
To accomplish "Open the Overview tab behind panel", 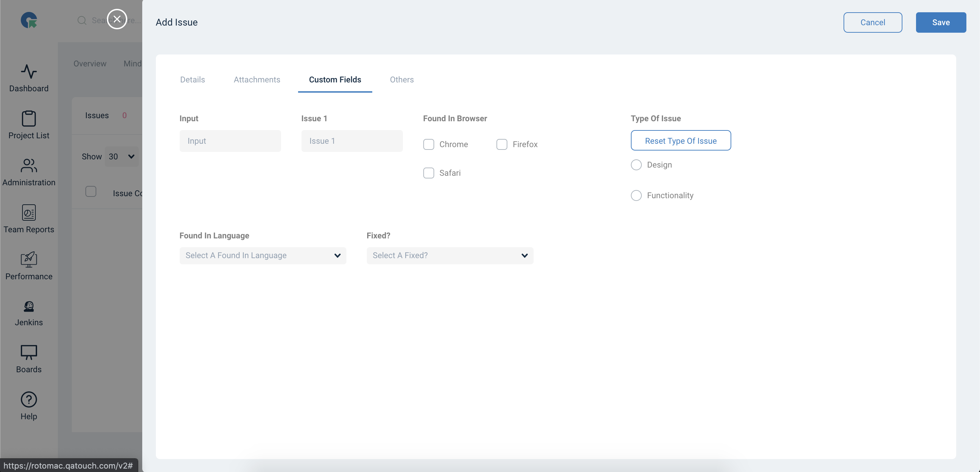I will (90, 63).
